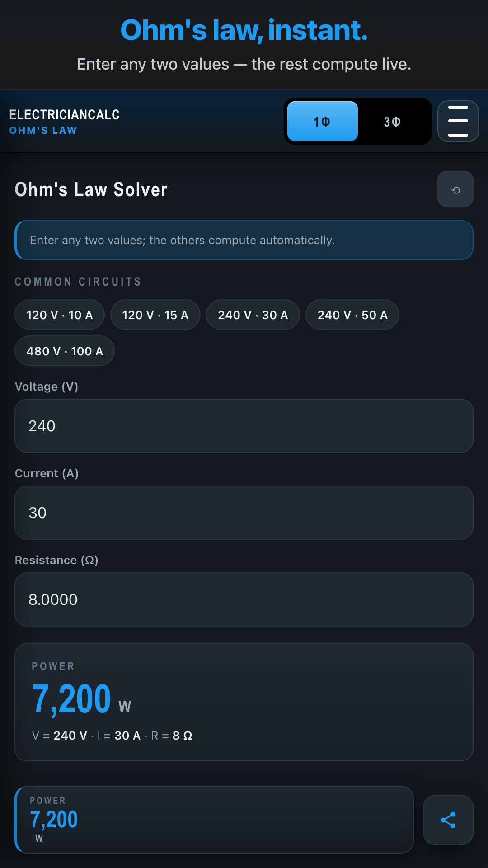The image size is (488, 868).
Task: Tap the bottom sticky Power summary bar
Action: coord(214,819)
